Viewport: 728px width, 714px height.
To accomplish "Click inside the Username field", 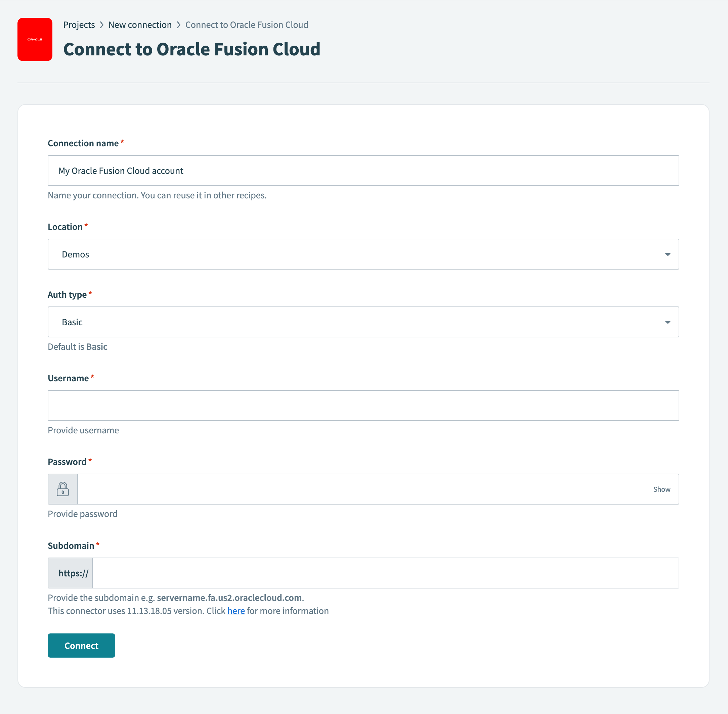I will tap(363, 406).
